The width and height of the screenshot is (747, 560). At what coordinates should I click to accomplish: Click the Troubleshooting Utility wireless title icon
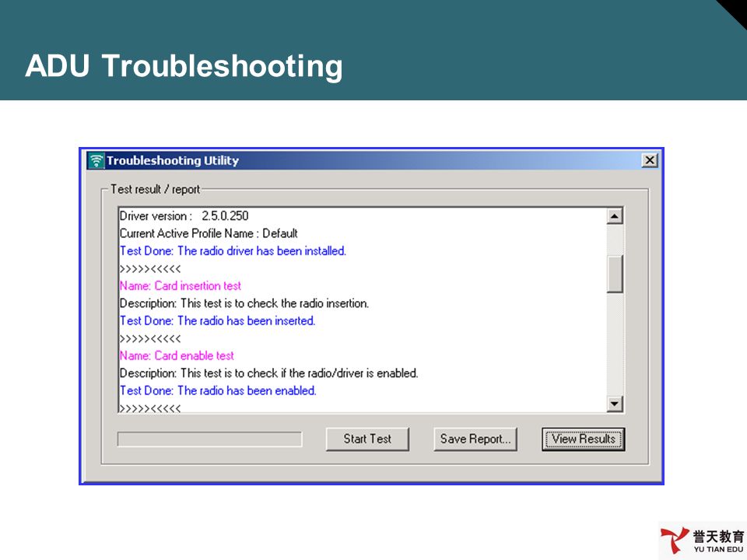96,160
